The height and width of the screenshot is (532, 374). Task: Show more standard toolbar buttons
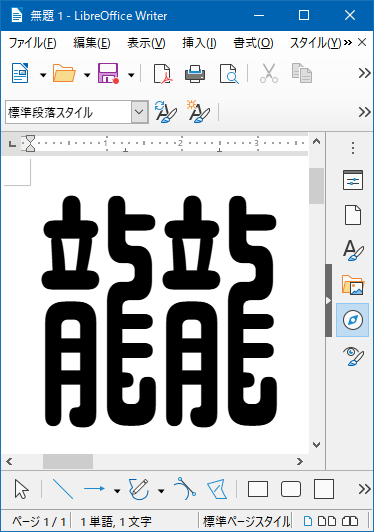(364, 73)
